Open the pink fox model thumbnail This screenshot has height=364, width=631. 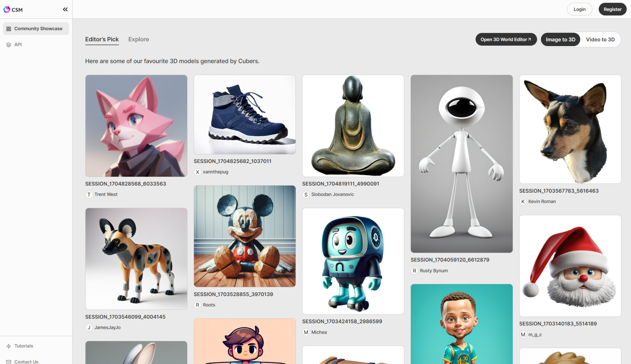pyautogui.click(x=136, y=126)
